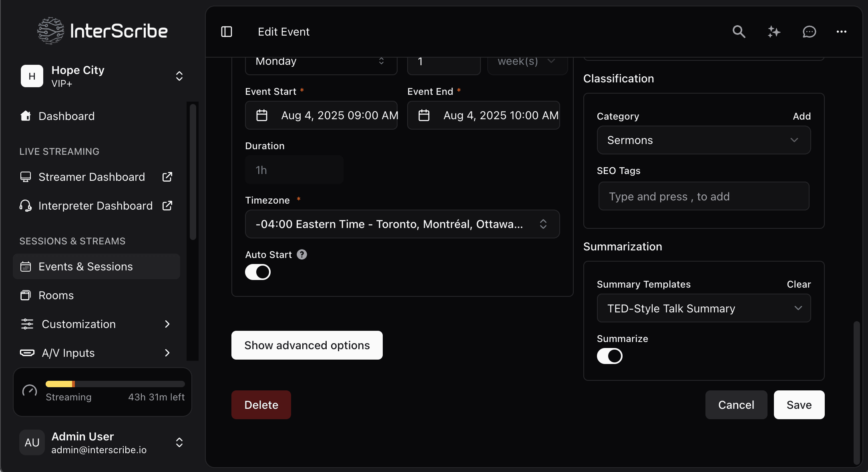Open Streamer Dashboard external link icon
The width and height of the screenshot is (868, 472).
pyautogui.click(x=167, y=177)
